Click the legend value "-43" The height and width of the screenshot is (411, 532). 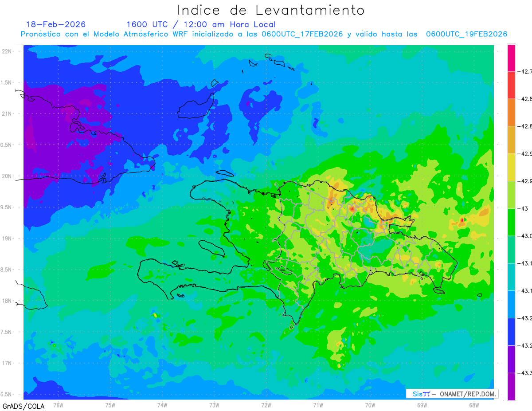pos(524,208)
